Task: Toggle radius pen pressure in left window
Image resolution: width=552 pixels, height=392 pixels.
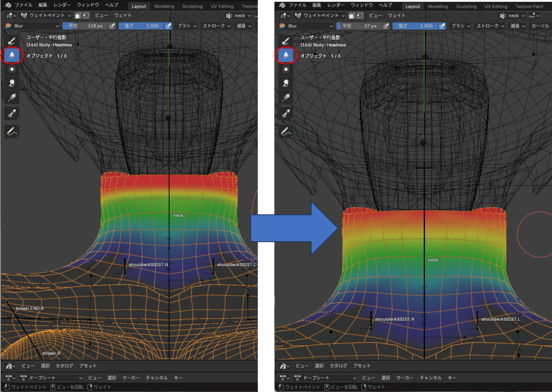Action: pyautogui.click(x=113, y=26)
